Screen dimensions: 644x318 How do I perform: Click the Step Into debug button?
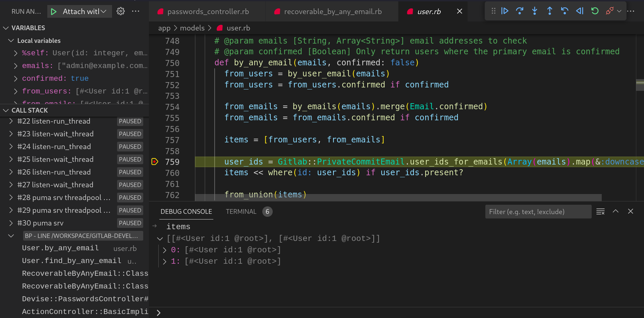[535, 11]
